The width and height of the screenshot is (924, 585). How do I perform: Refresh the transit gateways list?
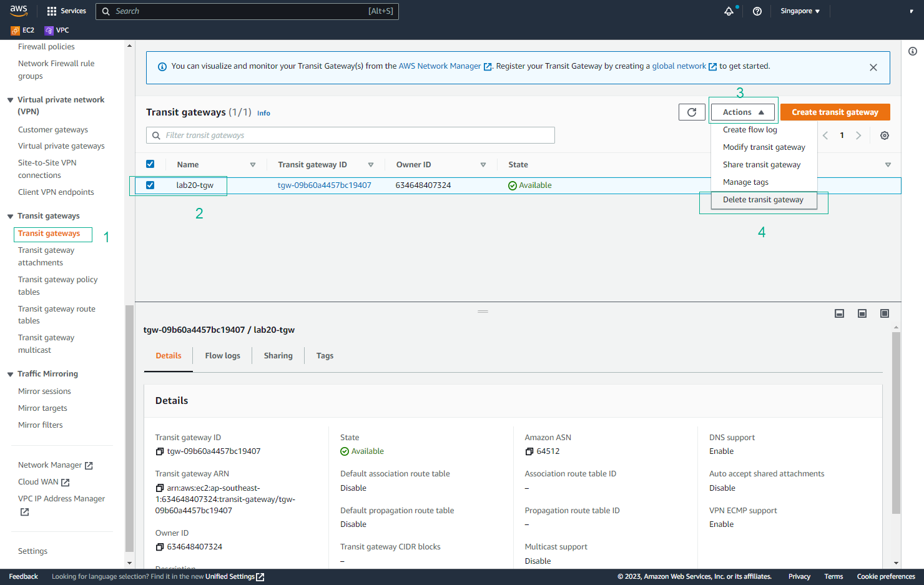692,112
